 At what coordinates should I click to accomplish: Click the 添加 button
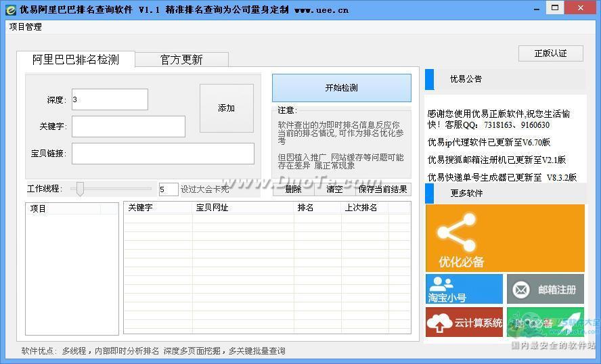click(226, 108)
